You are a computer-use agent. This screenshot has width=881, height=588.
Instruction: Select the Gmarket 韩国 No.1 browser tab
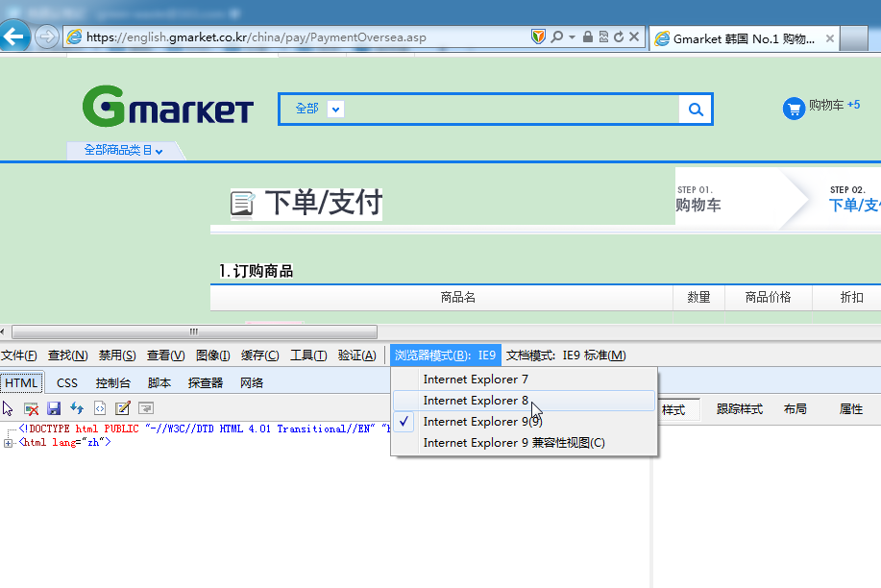pyautogui.click(x=744, y=38)
